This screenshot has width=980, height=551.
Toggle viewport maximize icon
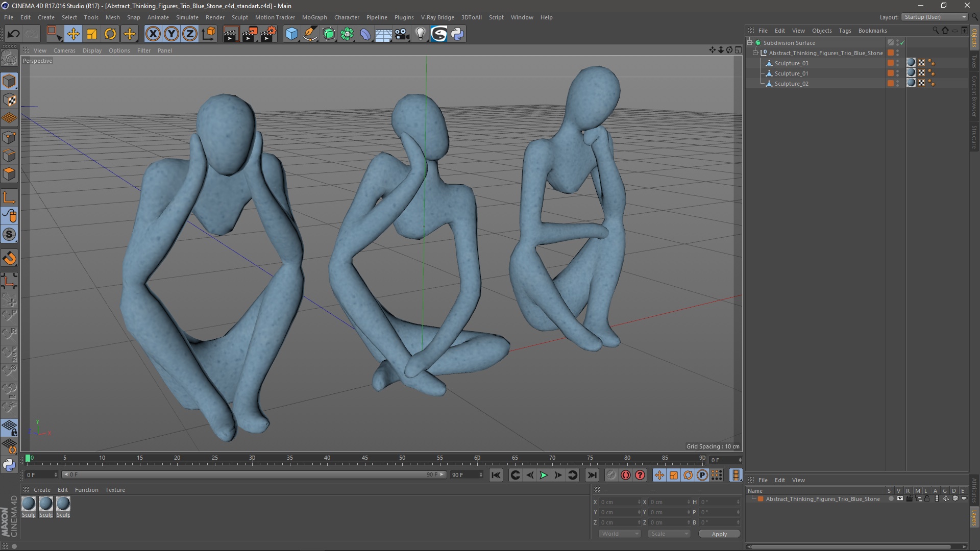click(x=738, y=50)
